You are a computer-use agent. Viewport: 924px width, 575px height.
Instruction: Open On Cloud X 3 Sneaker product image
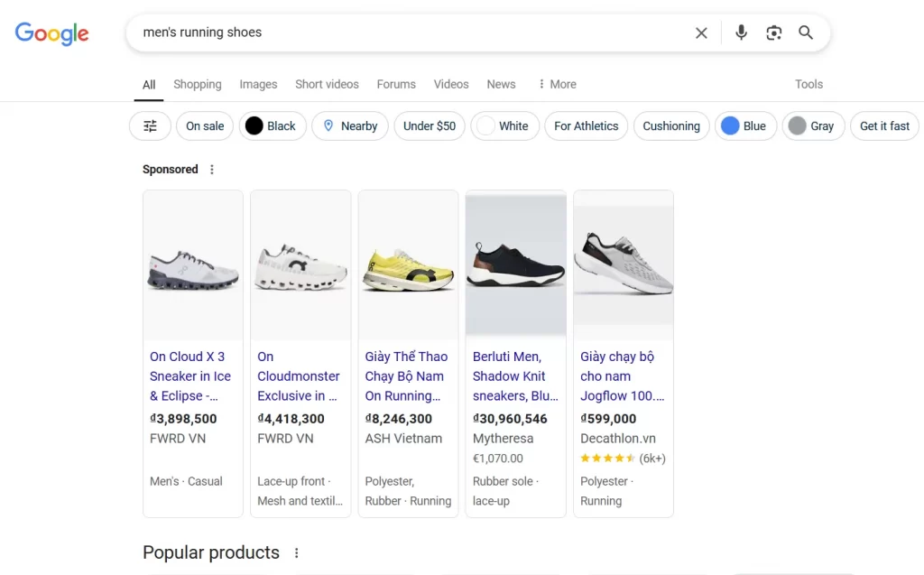click(193, 265)
